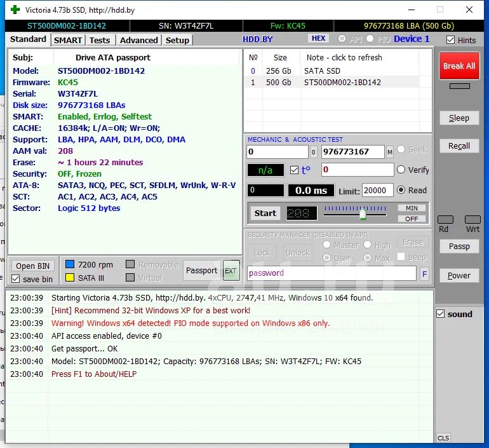Click the n/a temperature display

click(265, 170)
